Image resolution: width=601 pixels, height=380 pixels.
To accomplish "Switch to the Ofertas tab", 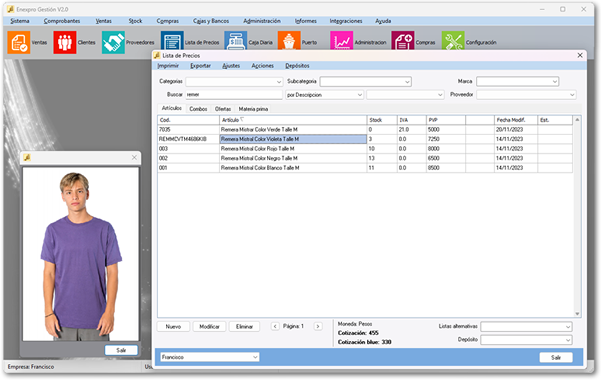I will (223, 109).
